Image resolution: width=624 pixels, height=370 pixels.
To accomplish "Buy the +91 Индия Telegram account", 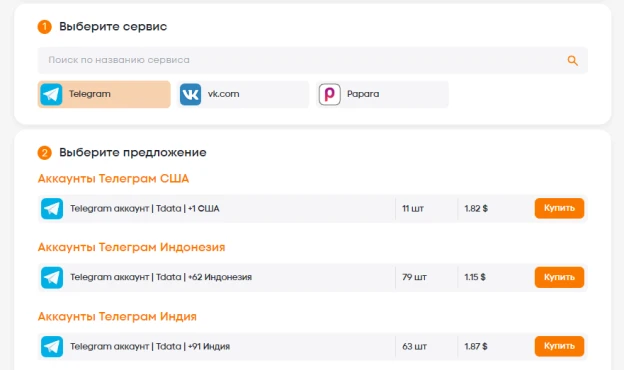I will click(559, 346).
